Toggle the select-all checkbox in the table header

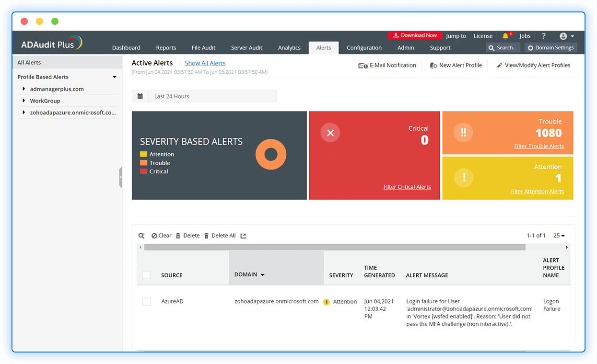(x=146, y=275)
